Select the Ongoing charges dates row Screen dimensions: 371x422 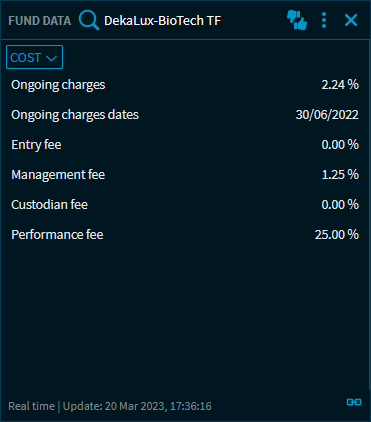(x=185, y=115)
